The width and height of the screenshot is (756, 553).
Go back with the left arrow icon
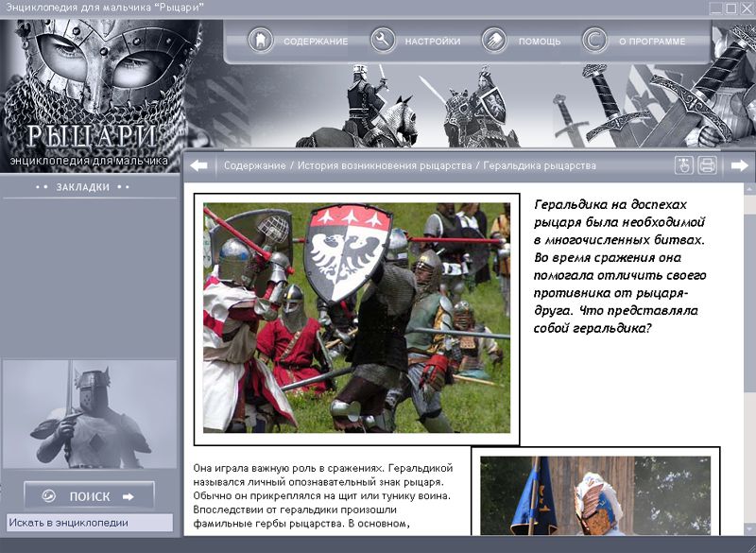pyautogui.click(x=198, y=165)
